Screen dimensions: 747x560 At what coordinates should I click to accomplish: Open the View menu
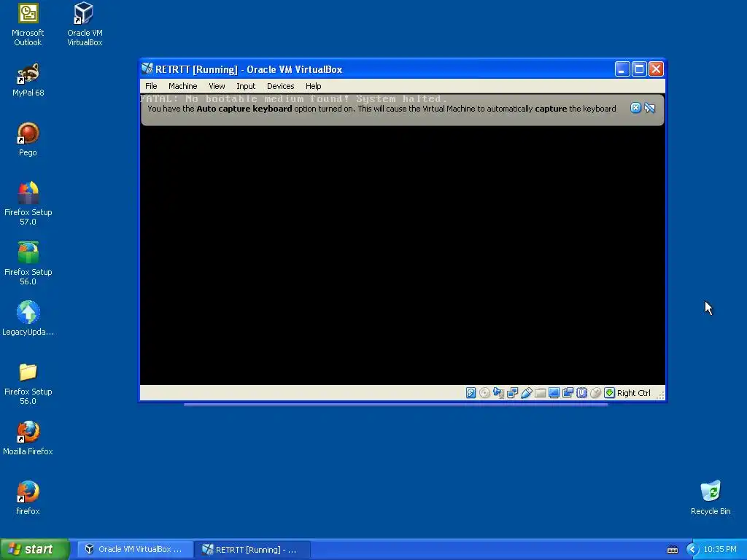coord(217,86)
